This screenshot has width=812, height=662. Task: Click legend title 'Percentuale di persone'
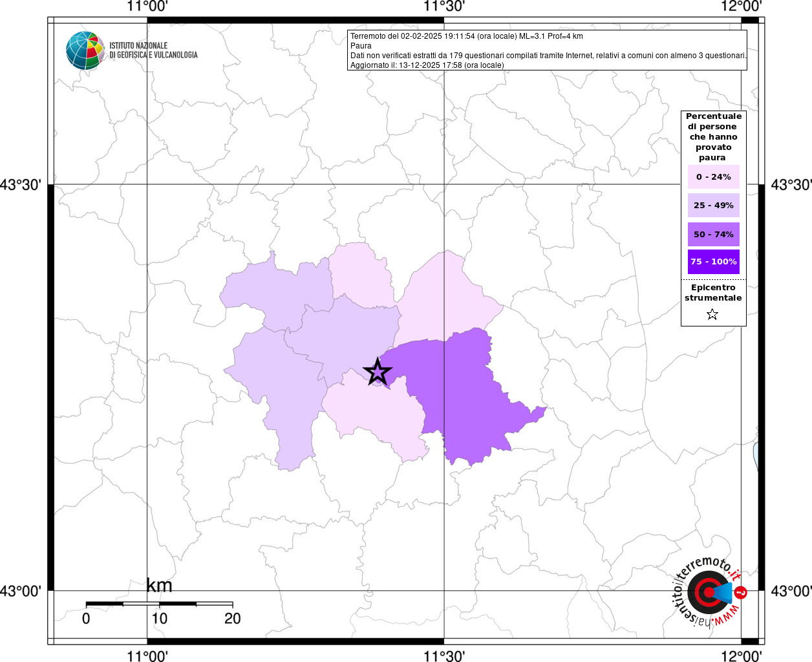tap(714, 136)
